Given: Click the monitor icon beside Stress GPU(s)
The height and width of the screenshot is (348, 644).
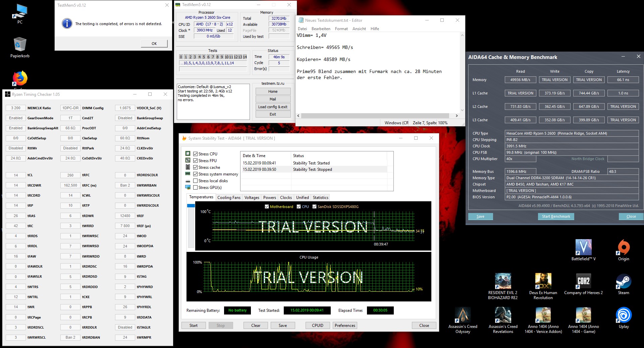Looking at the screenshot, I should pyautogui.click(x=188, y=187).
